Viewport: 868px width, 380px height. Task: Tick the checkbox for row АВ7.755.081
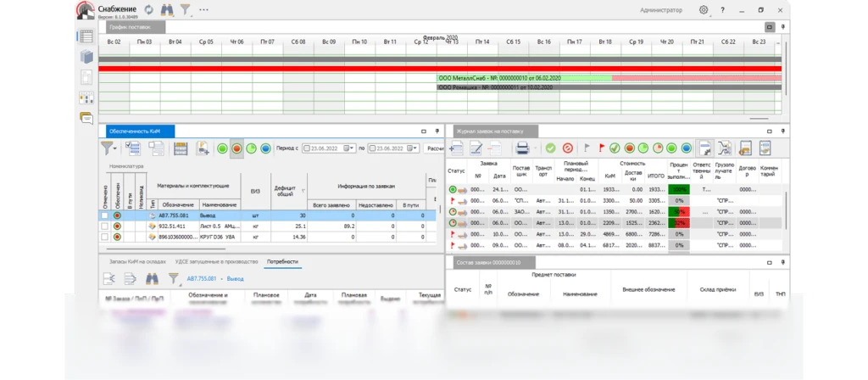pyautogui.click(x=104, y=216)
